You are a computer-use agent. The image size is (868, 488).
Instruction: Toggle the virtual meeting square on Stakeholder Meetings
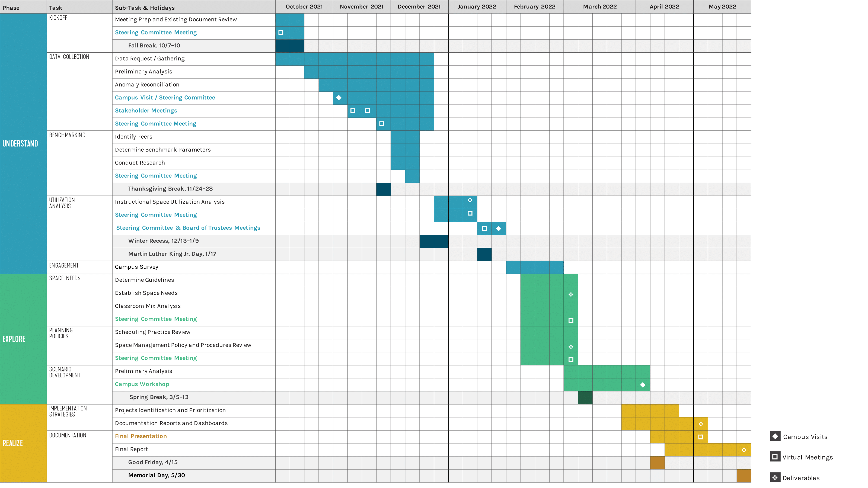point(353,110)
